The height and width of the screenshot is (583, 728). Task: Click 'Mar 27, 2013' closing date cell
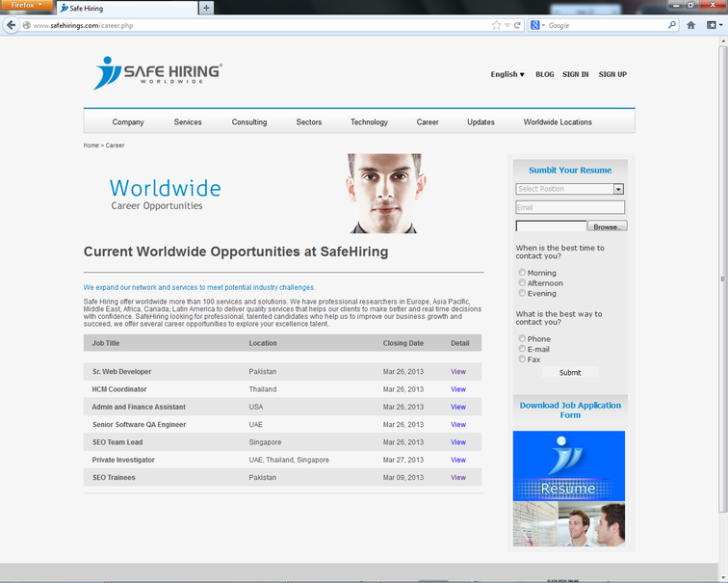(x=403, y=460)
